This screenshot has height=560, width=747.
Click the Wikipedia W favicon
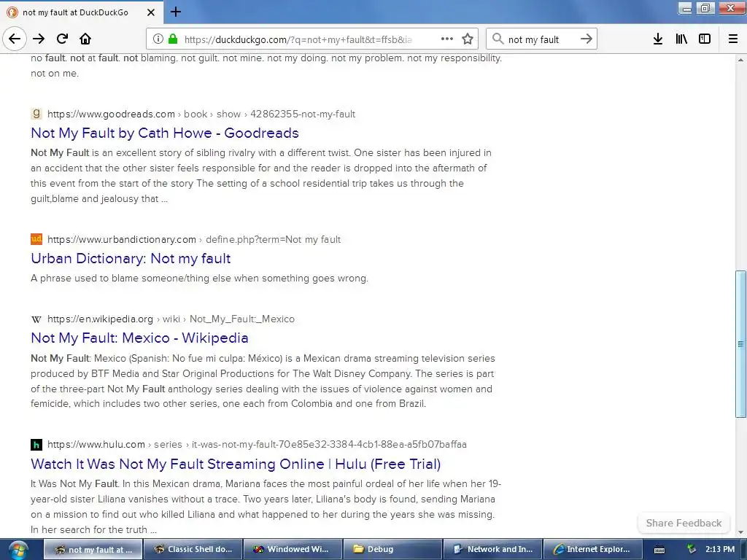[36, 319]
